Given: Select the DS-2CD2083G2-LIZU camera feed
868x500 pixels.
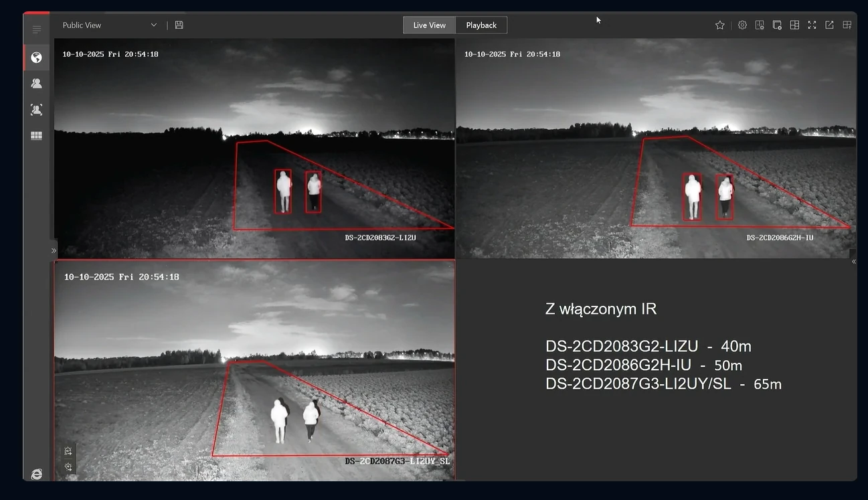Looking at the screenshot, I should pos(254,147).
